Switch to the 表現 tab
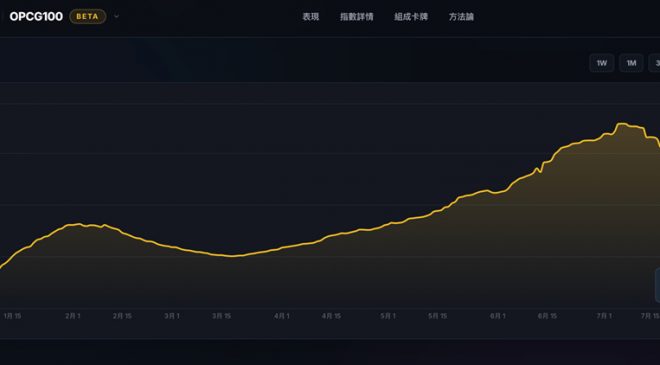The image size is (660, 365). [311, 17]
